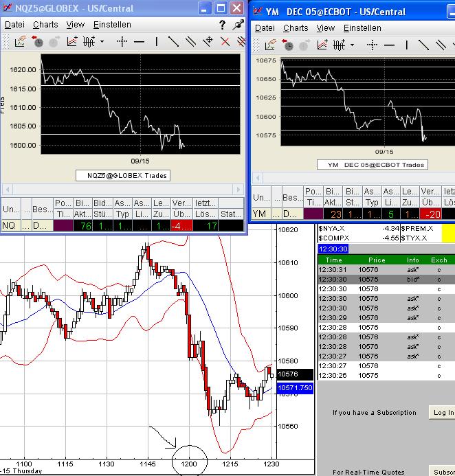Click back-in-time clock icon in YM window
The image size is (455, 476).
tap(287, 45)
